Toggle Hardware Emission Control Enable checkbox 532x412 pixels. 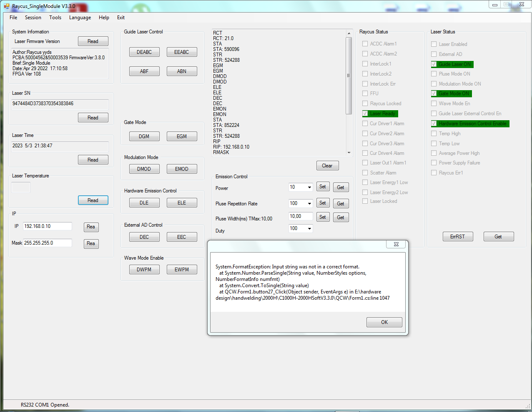pos(434,124)
